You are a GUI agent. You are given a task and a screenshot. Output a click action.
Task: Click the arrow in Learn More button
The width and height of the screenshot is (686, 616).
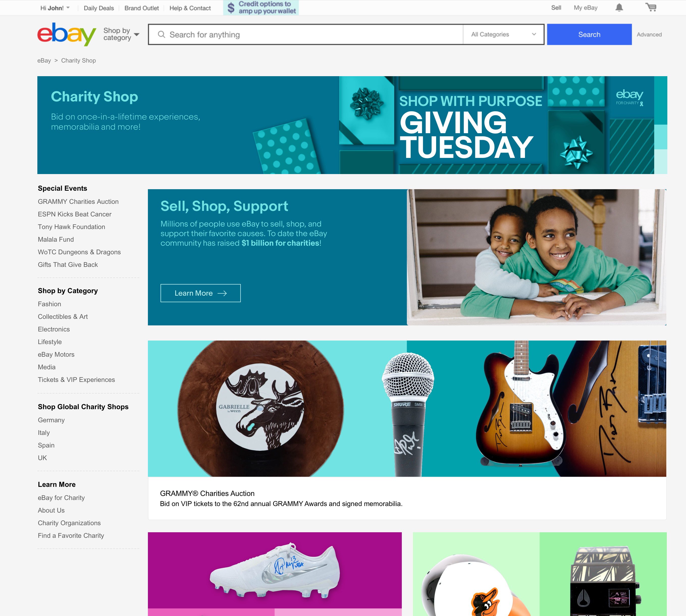pos(222,293)
